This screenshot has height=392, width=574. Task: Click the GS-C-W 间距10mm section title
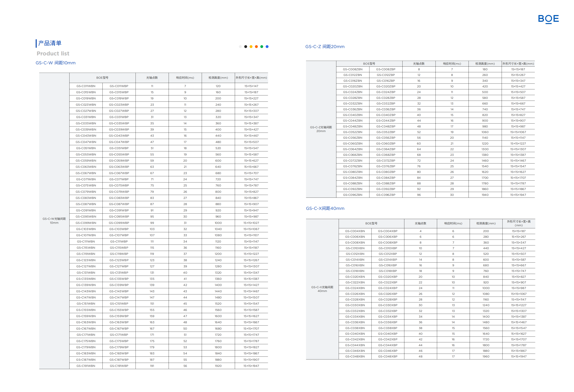point(56,63)
